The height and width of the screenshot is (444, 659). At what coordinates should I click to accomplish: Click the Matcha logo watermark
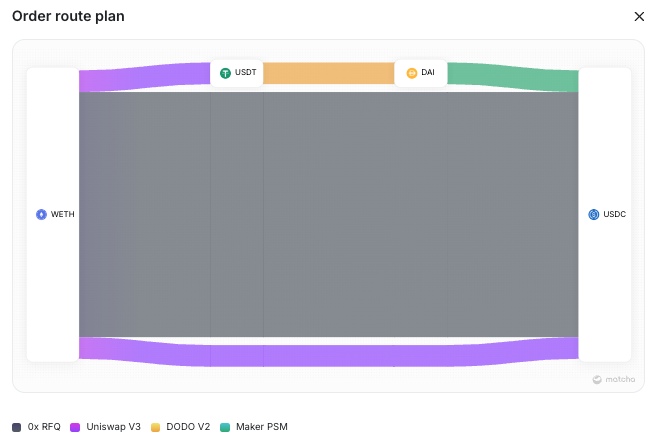tap(612, 379)
